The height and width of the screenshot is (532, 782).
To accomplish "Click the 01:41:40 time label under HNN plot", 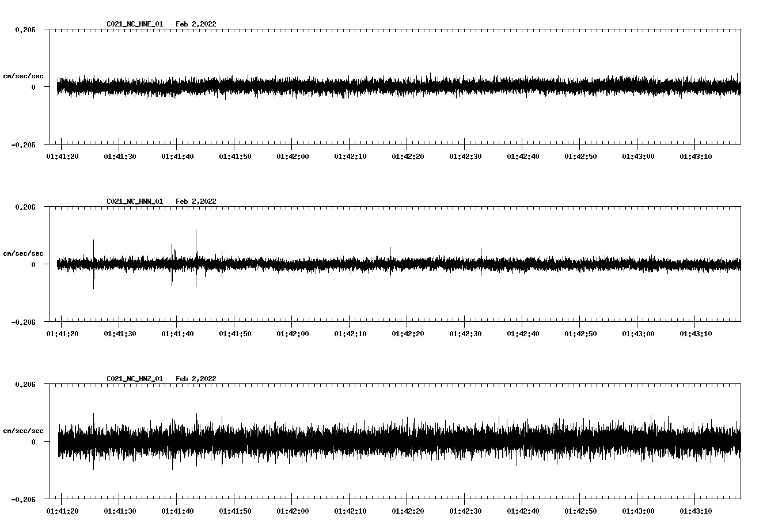I will [x=177, y=334].
